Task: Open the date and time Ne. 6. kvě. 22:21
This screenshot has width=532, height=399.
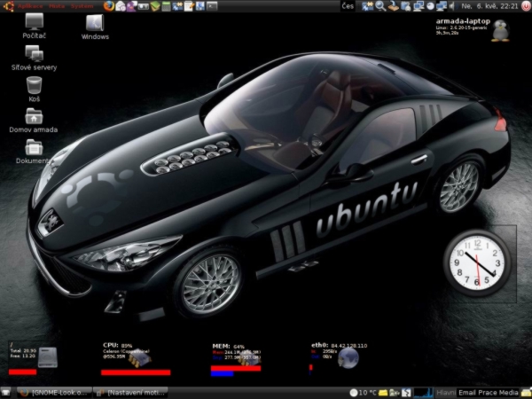Action: click(x=489, y=6)
